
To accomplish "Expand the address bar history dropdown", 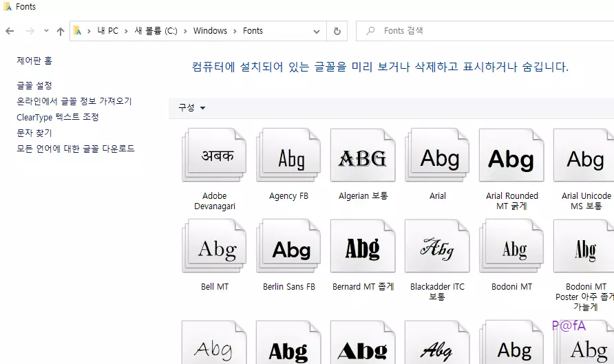I will [317, 32].
